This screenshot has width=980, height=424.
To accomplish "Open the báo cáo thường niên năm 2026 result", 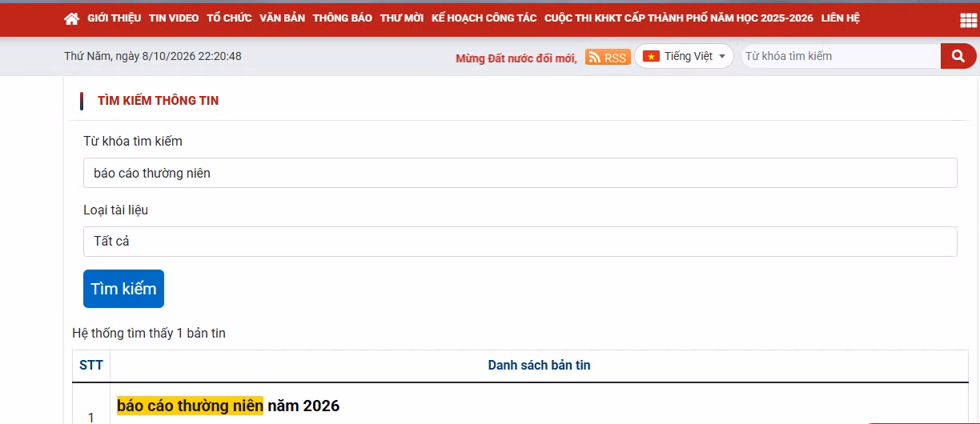I will click(228, 406).
